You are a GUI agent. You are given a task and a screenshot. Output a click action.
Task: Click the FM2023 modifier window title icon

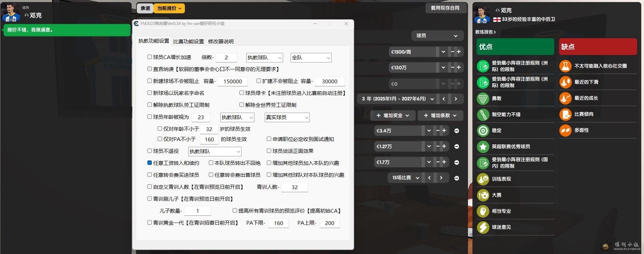[136, 24]
